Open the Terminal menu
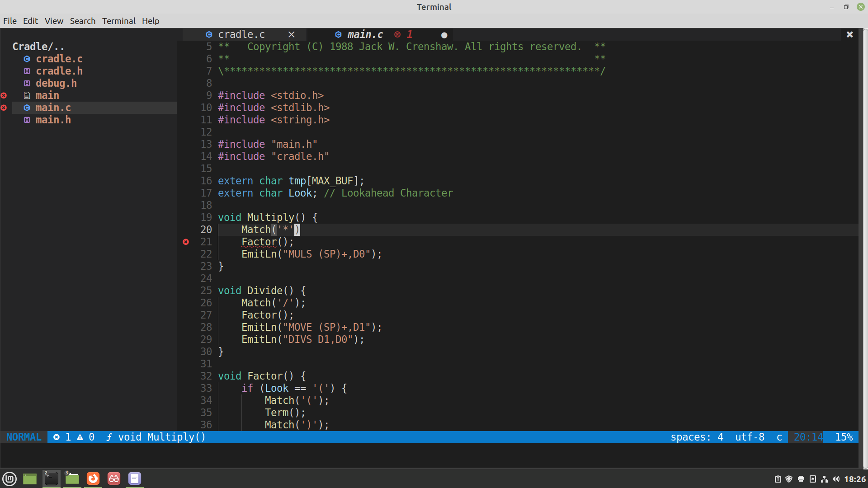The width and height of the screenshot is (868, 488). 118,21
